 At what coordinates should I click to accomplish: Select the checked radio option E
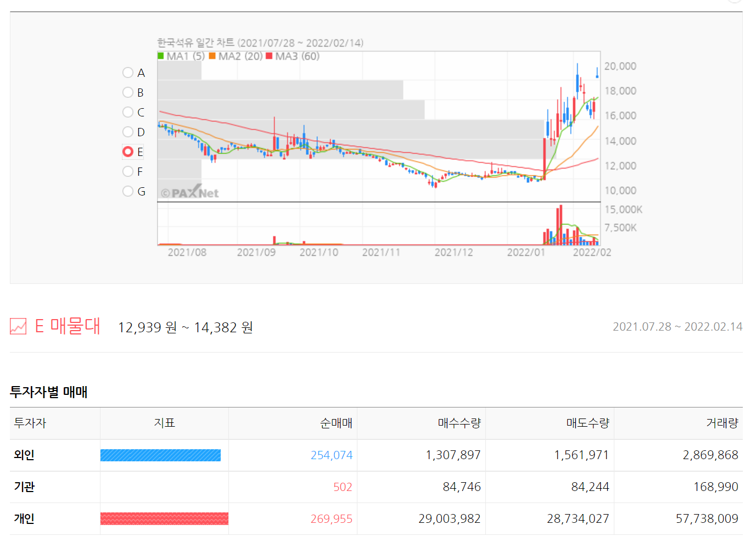tap(128, 152)
